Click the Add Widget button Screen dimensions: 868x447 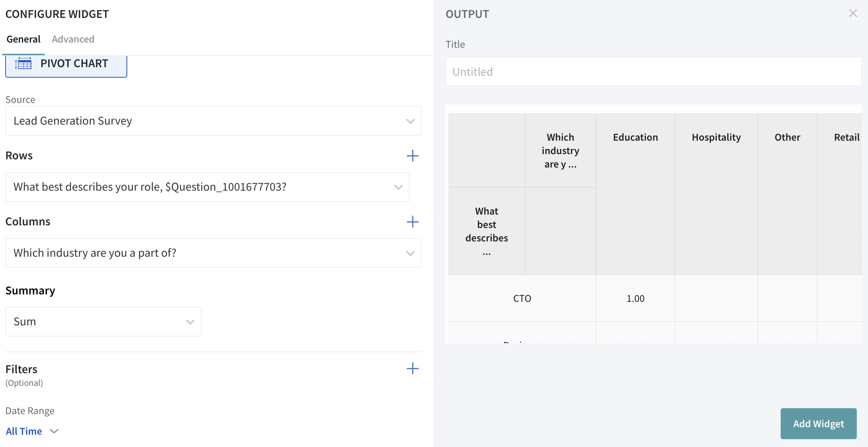(x=818, y=423)
